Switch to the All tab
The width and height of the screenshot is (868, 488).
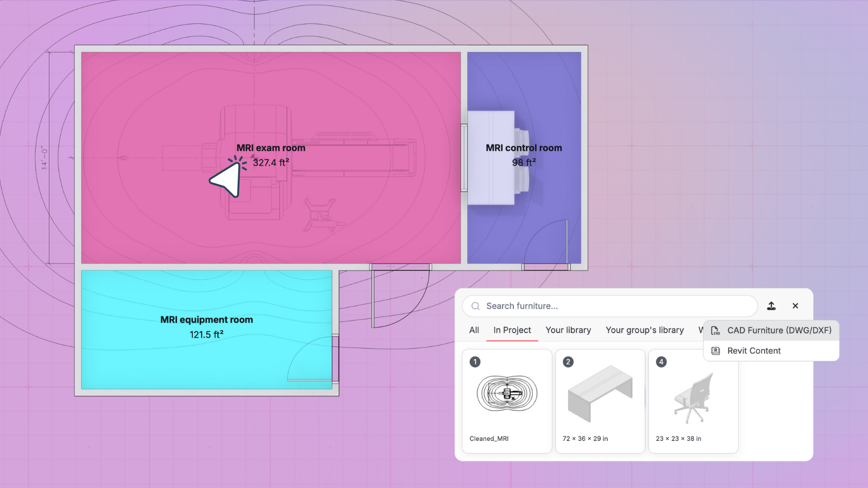(474, 330)
